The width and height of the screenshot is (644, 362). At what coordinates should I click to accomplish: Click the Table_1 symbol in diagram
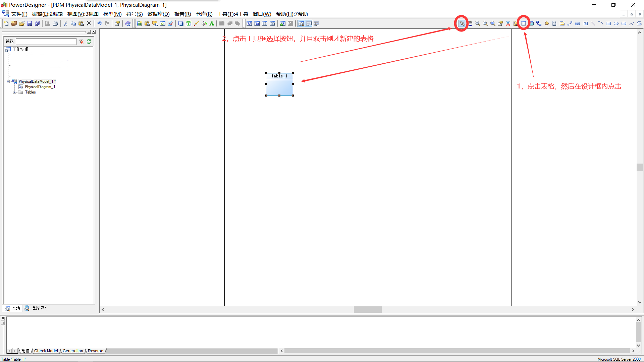(x=279, y=84)
